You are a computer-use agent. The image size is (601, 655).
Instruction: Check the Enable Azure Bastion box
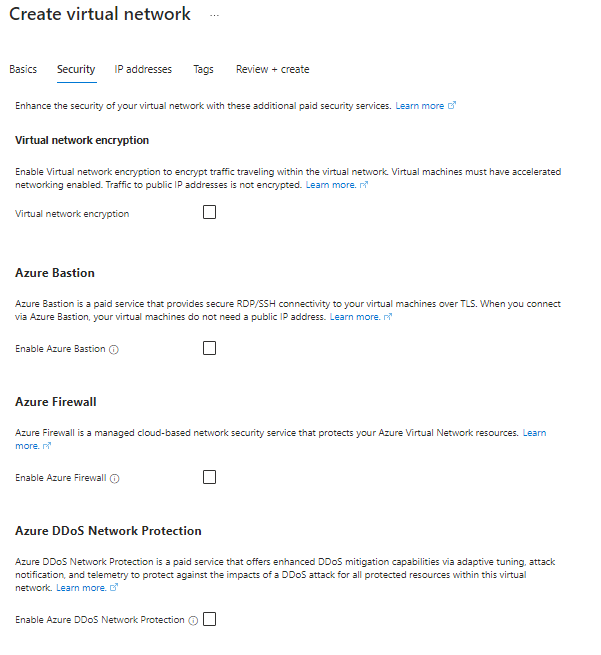pos(209,348)
